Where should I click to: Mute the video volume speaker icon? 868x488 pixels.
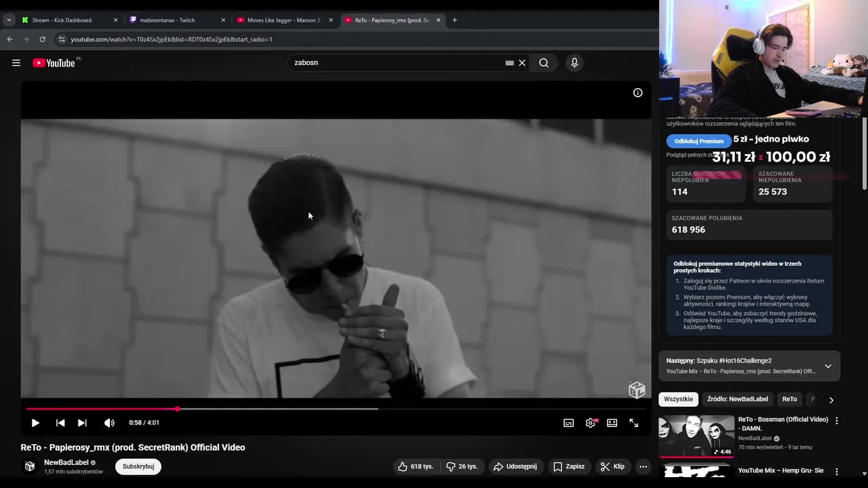(109, 423)
